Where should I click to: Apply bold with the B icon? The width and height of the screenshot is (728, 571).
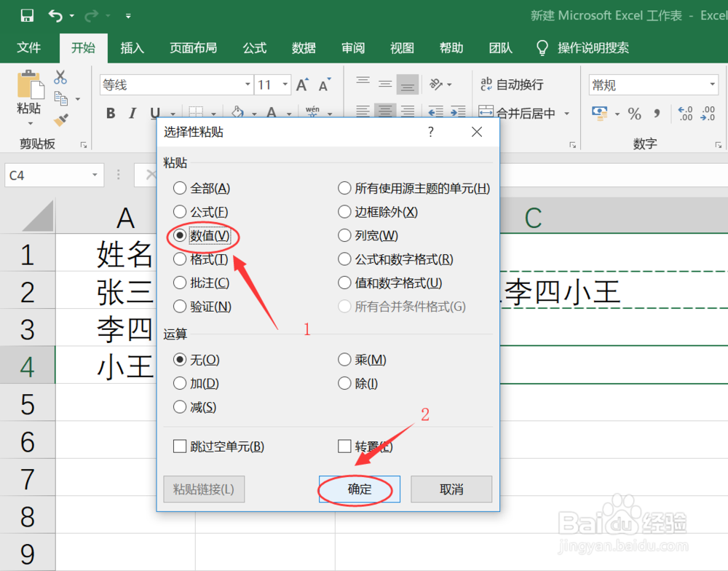(x=110, y=113)
